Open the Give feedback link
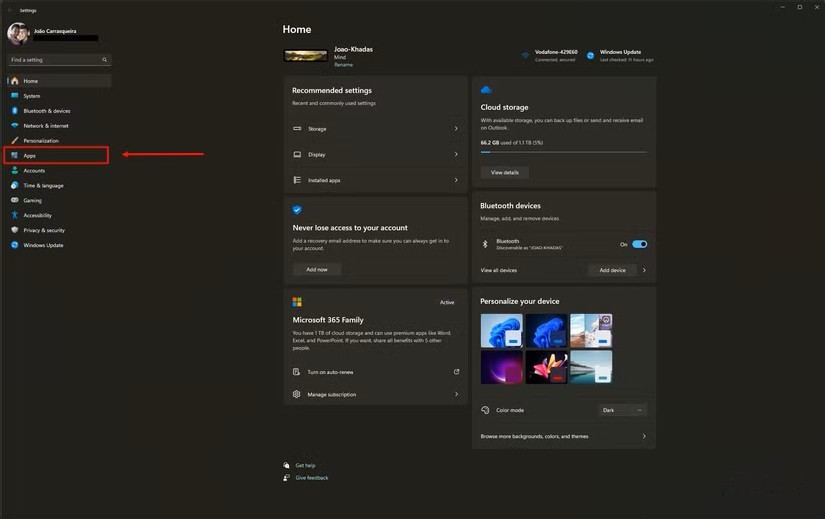825x519 pixels. [x=311, y=478]
